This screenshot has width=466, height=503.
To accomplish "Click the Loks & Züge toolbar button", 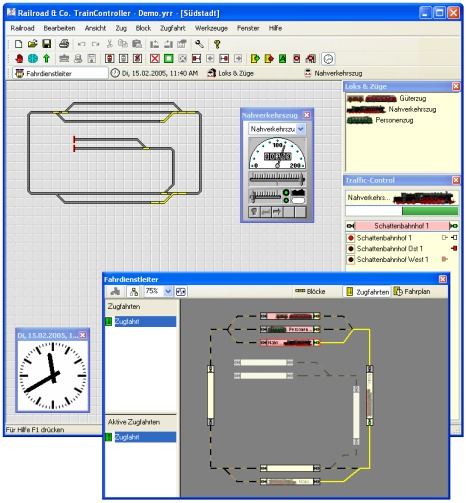I will 230,73.
